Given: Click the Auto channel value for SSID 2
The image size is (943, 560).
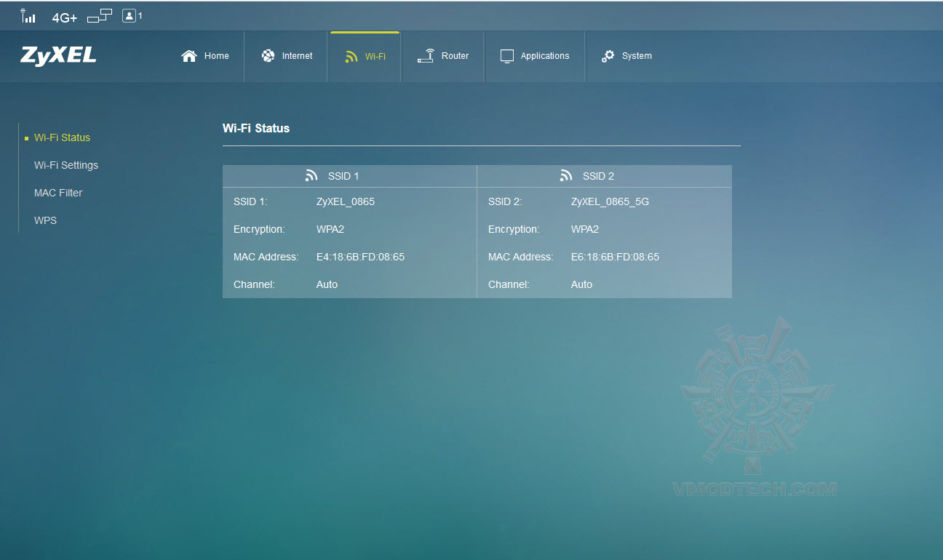Looking at the screenshot, I should pyautogui.click(x=581, y=284).
